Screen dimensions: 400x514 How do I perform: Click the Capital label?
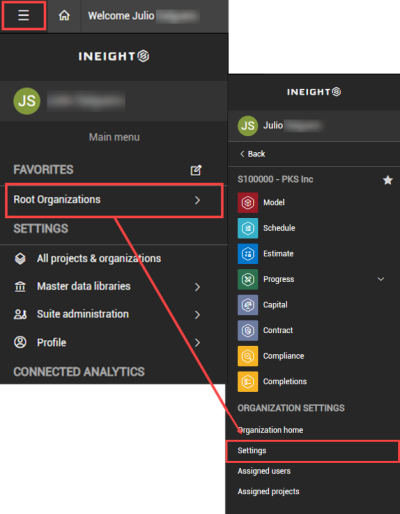click(275, 305)
